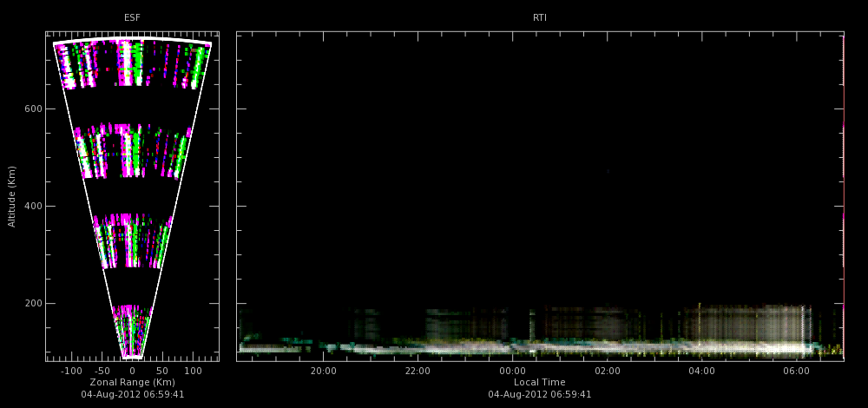Click the 200 altitude tick label
This screenshot has height=408, width=868.
pyautogui.click(x=34, y=303)
